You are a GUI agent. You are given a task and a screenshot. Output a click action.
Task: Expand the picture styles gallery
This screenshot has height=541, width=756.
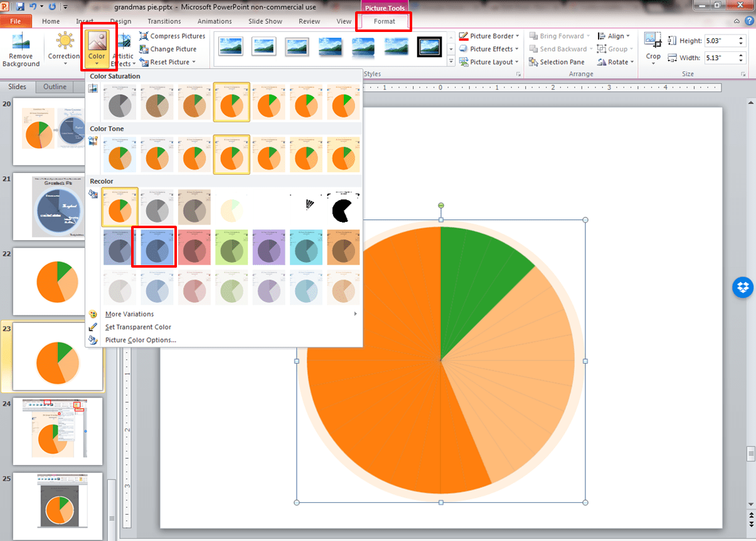click(450, 61)
